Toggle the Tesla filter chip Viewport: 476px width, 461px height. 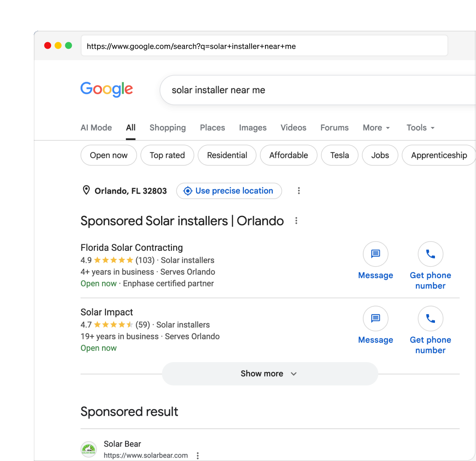point(339,155)
